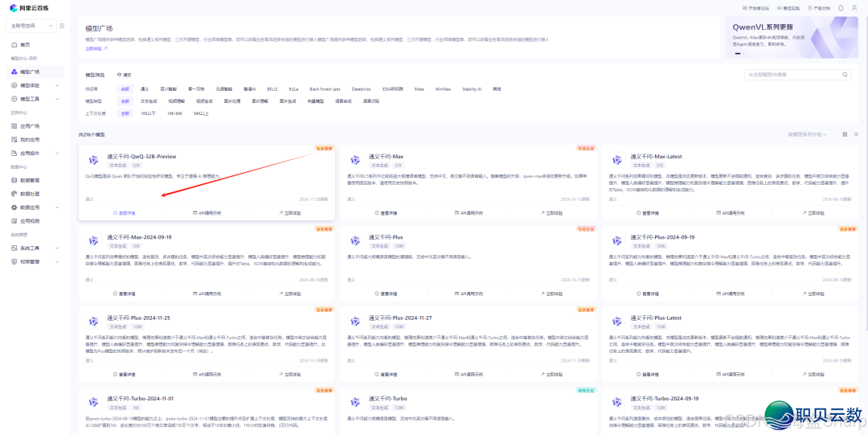
Task: Filter model type by 向量模型
Action: tap(316, 101)
